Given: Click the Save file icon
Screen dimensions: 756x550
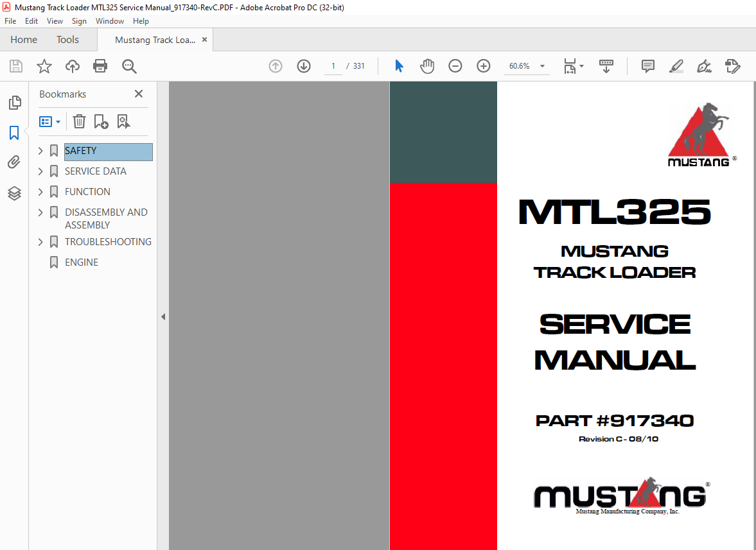Looking at the screenshot, I should coord(16,66).
